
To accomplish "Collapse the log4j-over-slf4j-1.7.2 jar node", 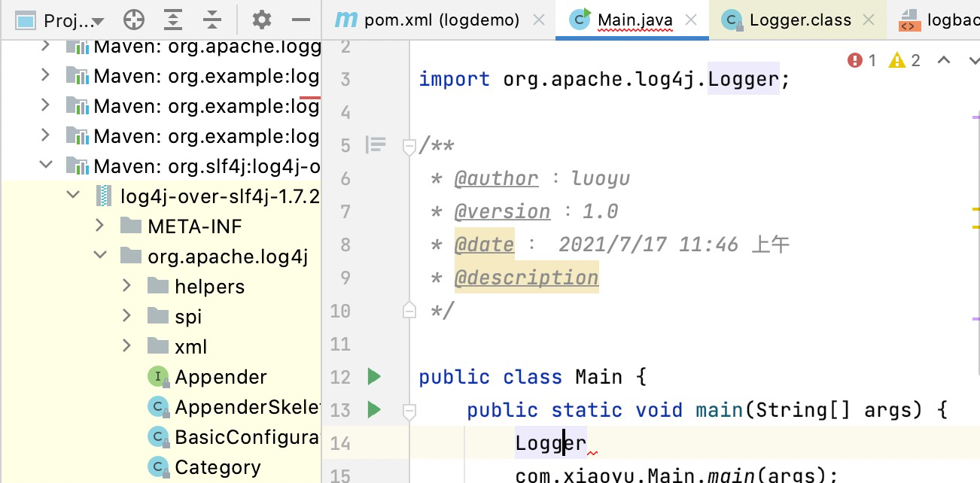I will 73,195.
